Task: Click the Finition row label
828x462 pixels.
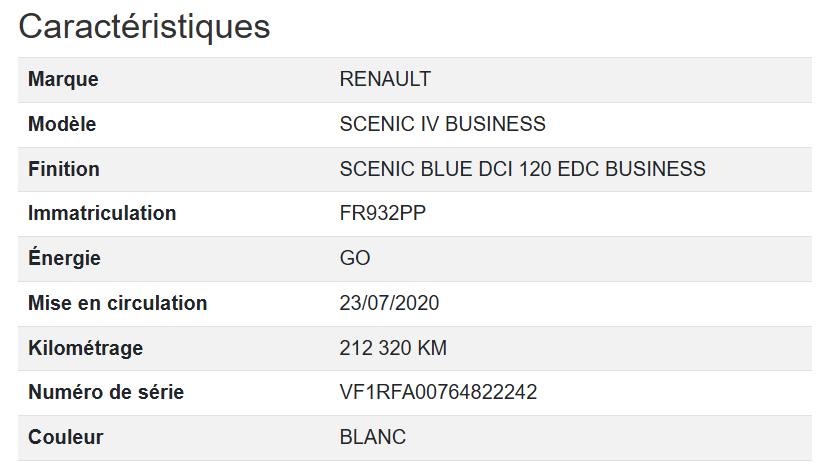Action: point(64,169)
